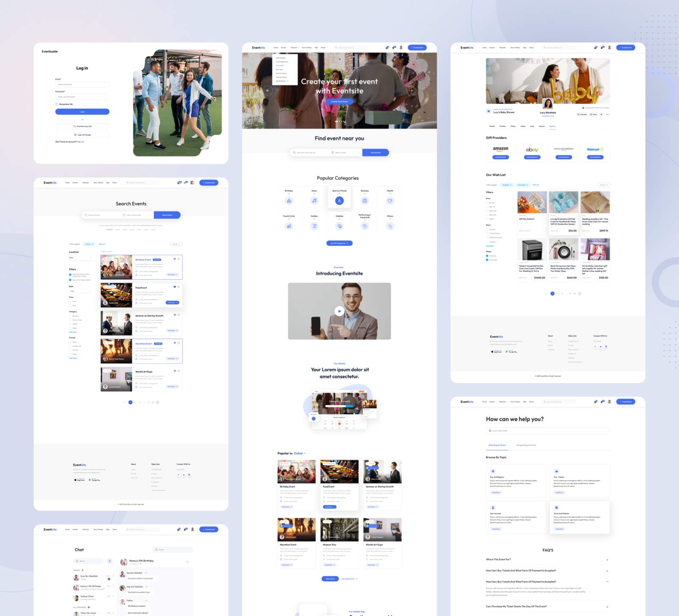This screenshot has width=679, height=616.
Task: Open the Sort by dropdown on the Search Events page
Action: pos(176,244)
